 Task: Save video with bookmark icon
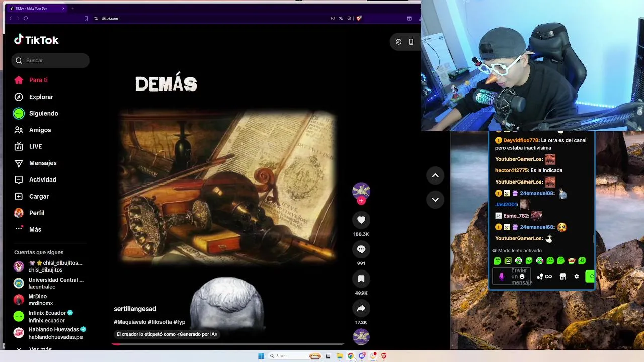361,279
